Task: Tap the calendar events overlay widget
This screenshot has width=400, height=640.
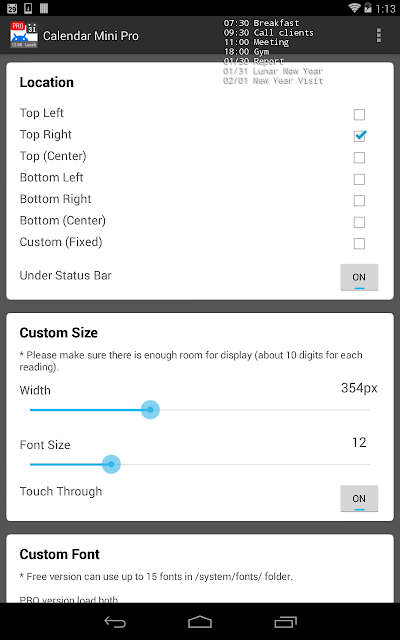Action: 273,52
